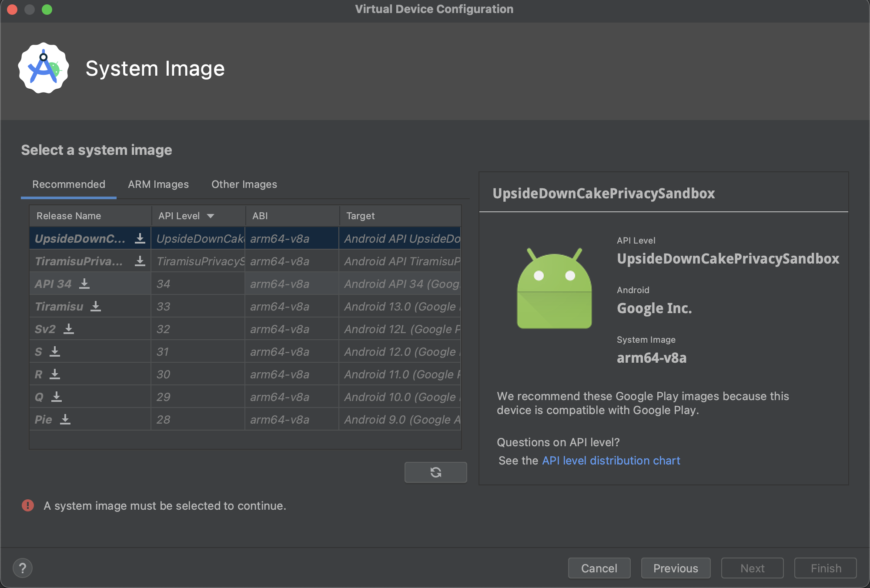The height and width of the screenshot is (588, 870).
Task: Switch to the ARM Images tab
Action: pyautogui.click(x=158, y=184)
